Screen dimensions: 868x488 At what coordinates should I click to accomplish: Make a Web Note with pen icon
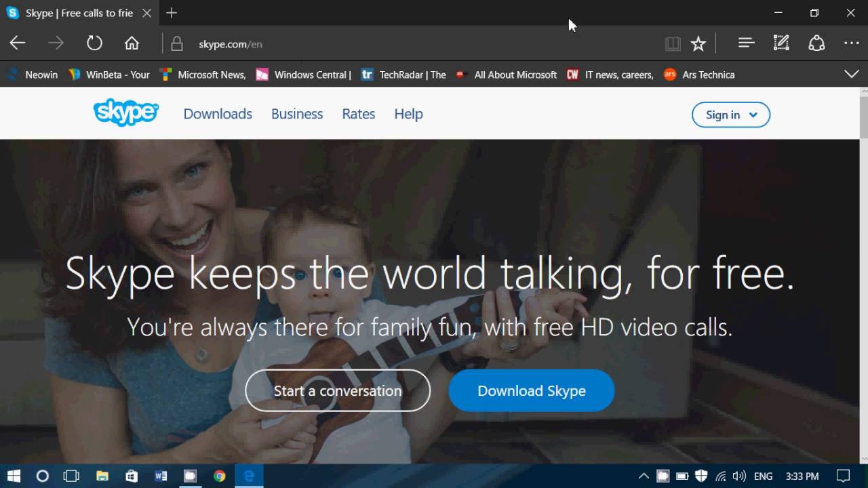point(781,43)
